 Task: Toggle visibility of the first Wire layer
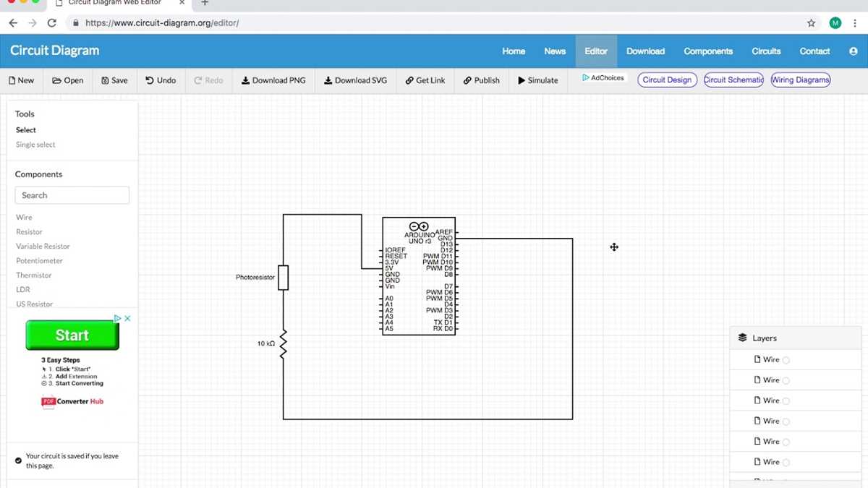(x=786, y=360)
